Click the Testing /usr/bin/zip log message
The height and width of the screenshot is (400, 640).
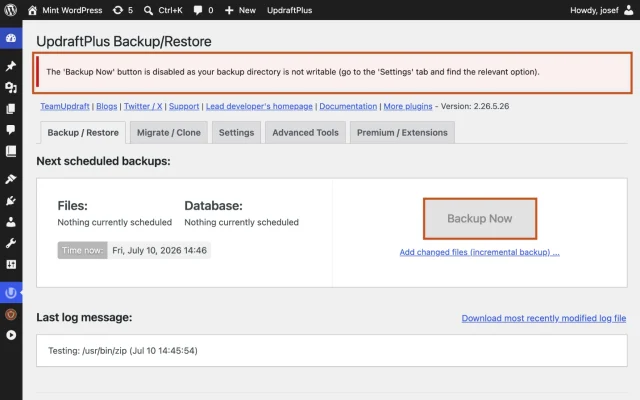pyautogui.click(x=123, y=351)
